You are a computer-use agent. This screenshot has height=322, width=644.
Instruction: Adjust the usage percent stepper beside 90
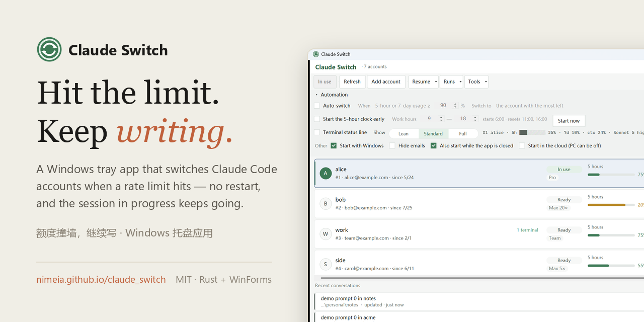(455, 106)
